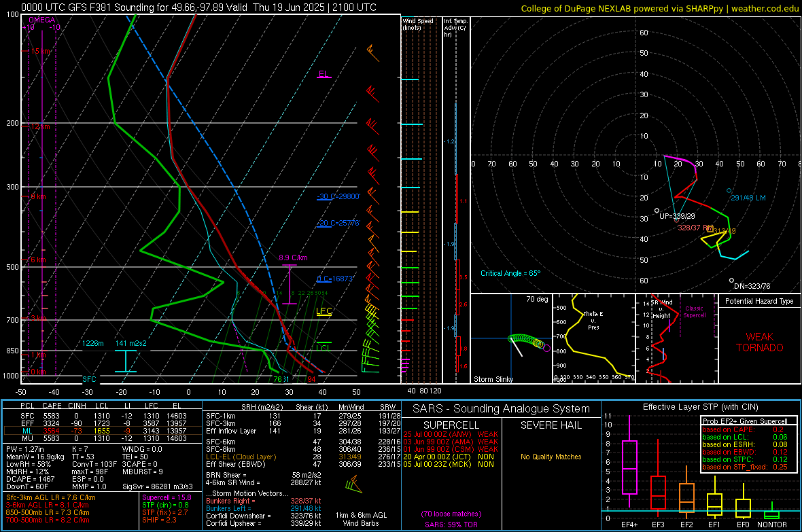Select the MU parcel row
The width and height of the screenshot is (802, 532).
tap(103, 438)
